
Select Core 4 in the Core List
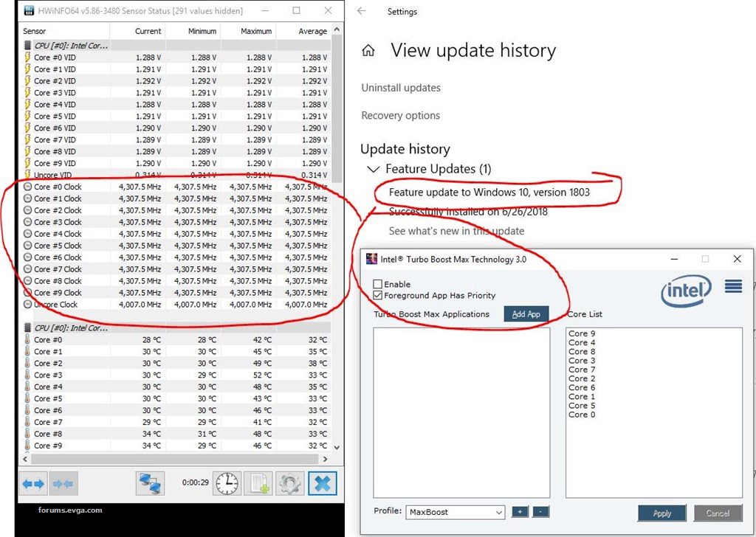[x=582, y=342]
